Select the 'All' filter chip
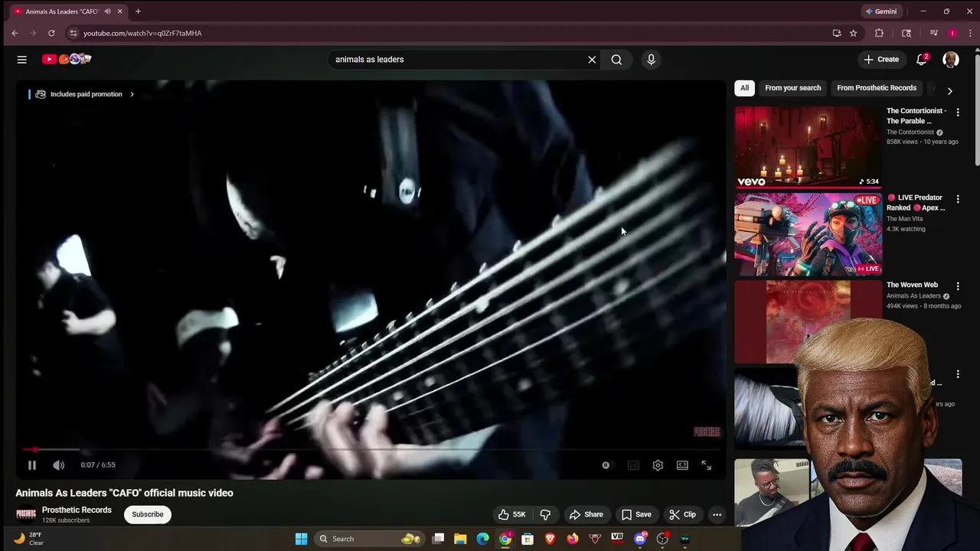The height and width of the screenshot is (551, 980). tap(744, 88)
